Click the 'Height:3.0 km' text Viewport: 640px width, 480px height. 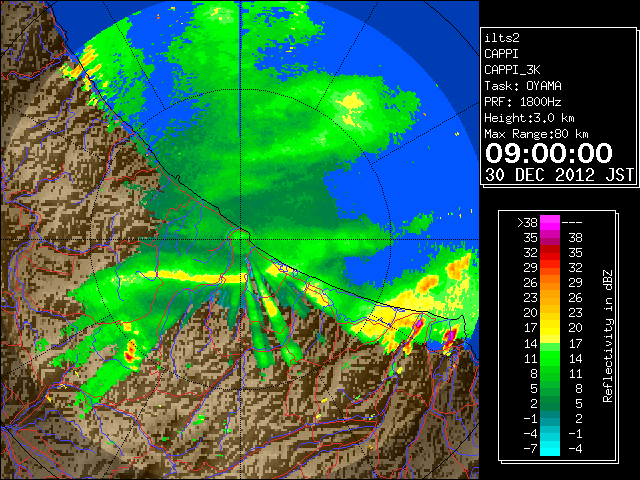click(x=529, y=118)
